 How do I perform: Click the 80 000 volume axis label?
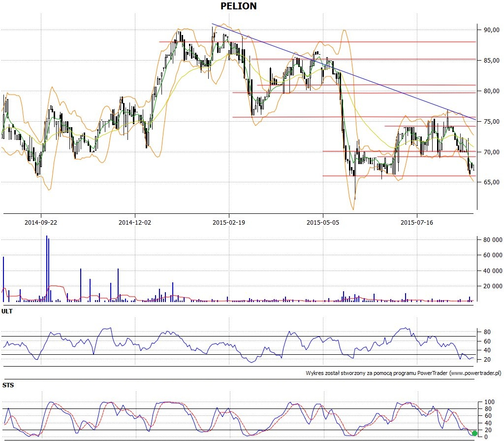pos(493,240)
